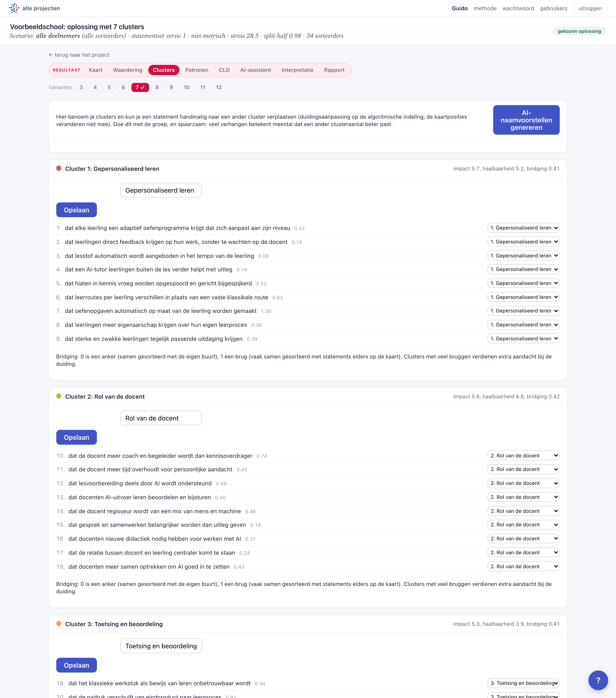Focus the Rol van de docent name field
This screenshot has width=616, height=698.
point(161,418)
